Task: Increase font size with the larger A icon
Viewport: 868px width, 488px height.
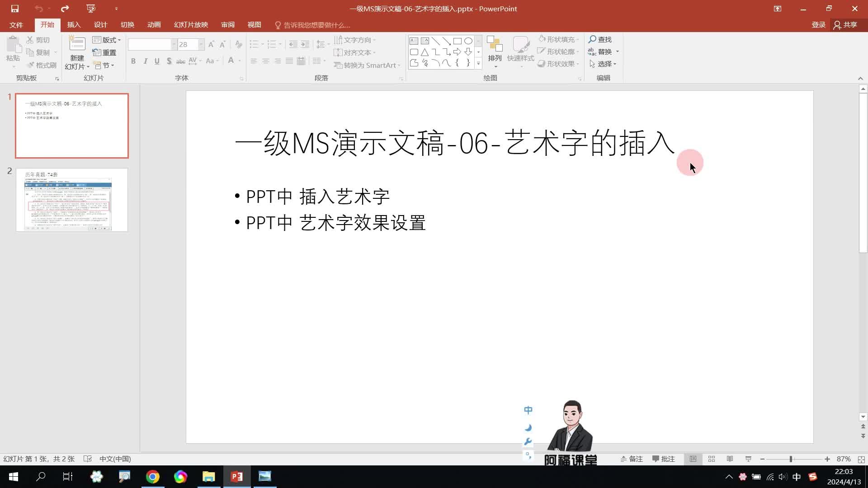Action: [x=211, y=44]
